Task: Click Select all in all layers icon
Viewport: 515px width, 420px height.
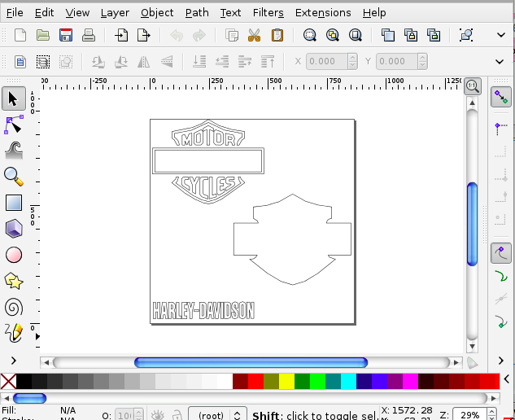Action: pos(43,62)
